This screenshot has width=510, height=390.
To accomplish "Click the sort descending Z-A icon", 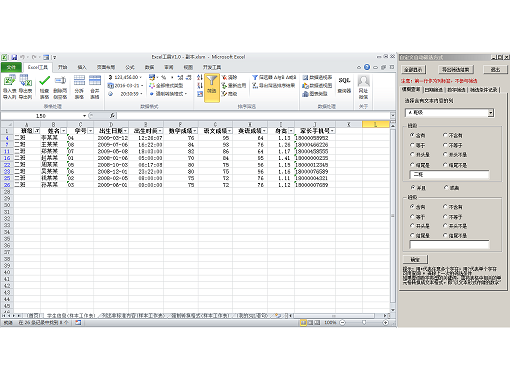I will coord(200,86).
